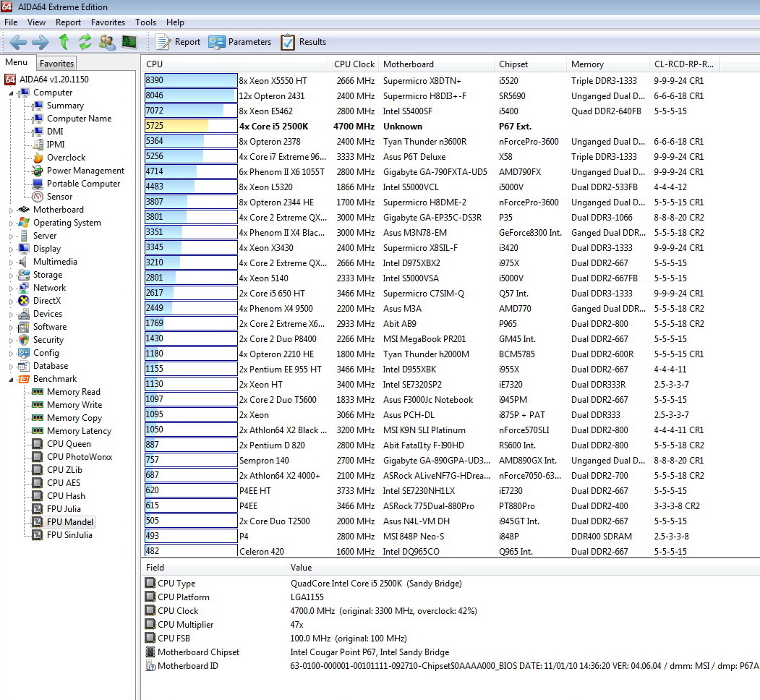Screen dimensions: 760x700
Task: Click the 8046 score bar
Action: pos(191,95)
